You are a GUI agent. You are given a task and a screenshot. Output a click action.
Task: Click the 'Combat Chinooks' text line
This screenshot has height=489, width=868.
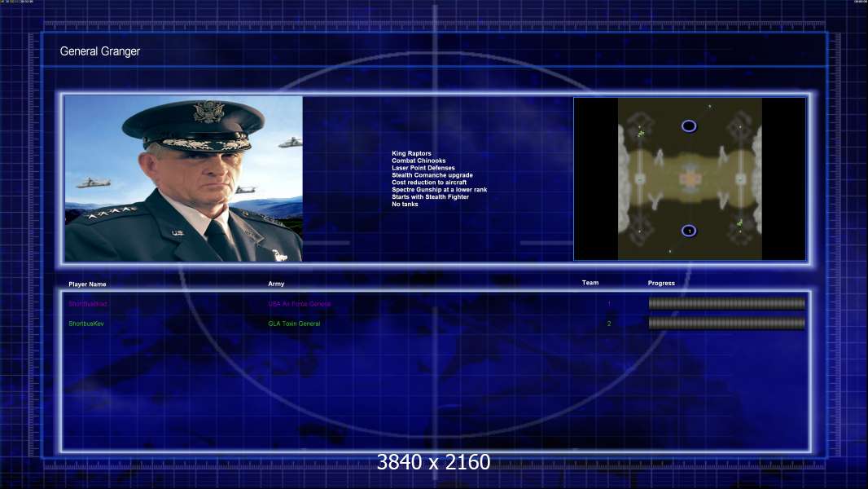419,161
